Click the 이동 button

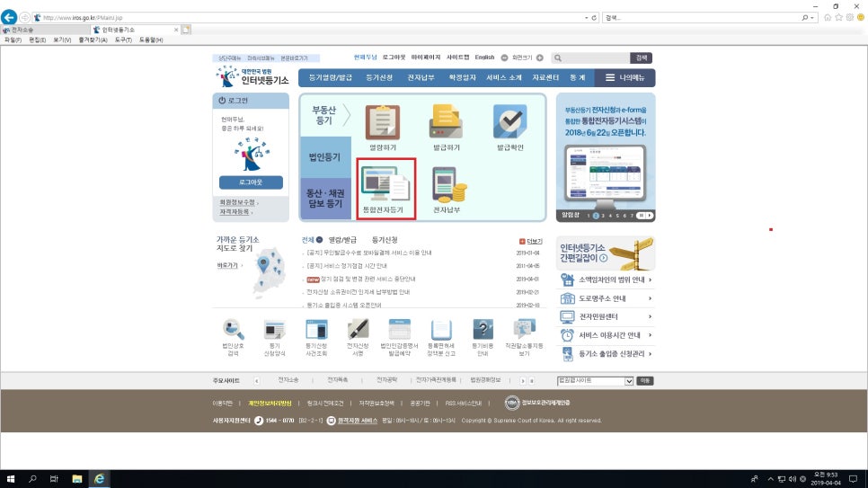coord(645,381)
